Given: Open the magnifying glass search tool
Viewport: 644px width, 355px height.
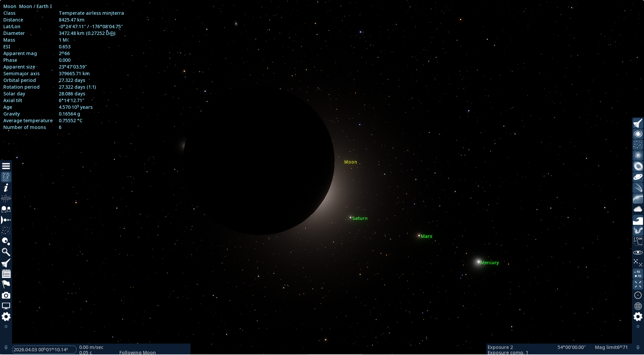Looking at the screenshot, I should pos(6,252).
